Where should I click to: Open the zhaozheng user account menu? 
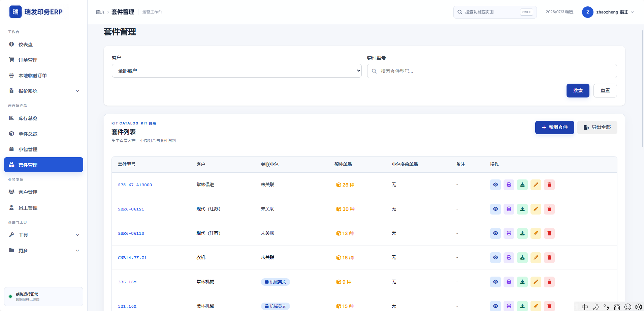[608, 12]
